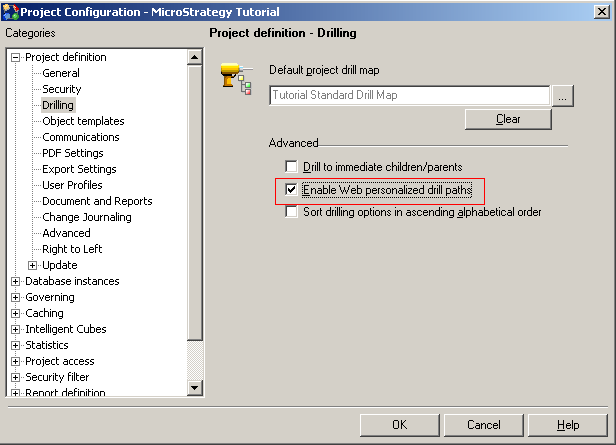The height and width of the screenshot is (445, 616).
Task: Enable Drill to immediate children/parents
Action: pyautogui.click(x=291, y=167)
